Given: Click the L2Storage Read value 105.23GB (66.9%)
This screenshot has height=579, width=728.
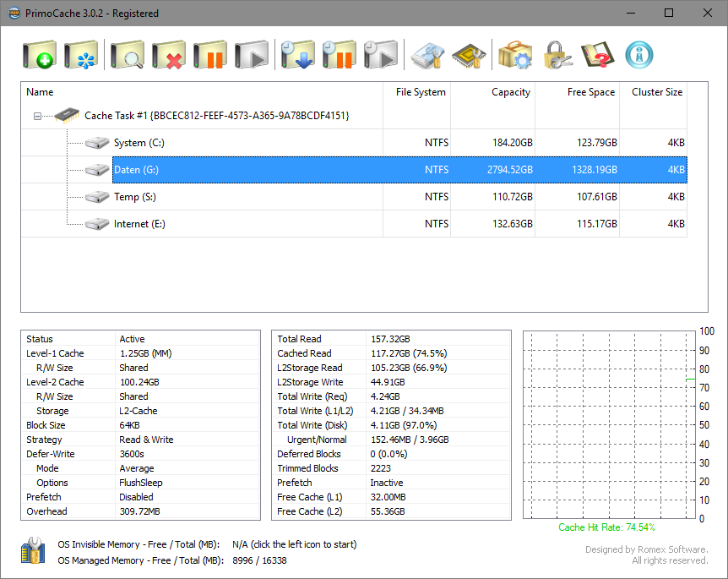Looking at the screenshot, I should pos(409,368).
